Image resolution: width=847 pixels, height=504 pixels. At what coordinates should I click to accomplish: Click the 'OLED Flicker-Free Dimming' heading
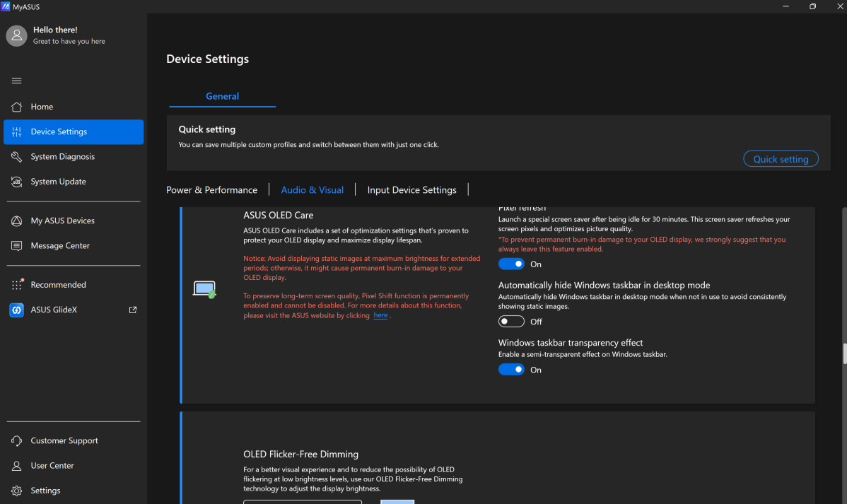(x=301, y=455)
